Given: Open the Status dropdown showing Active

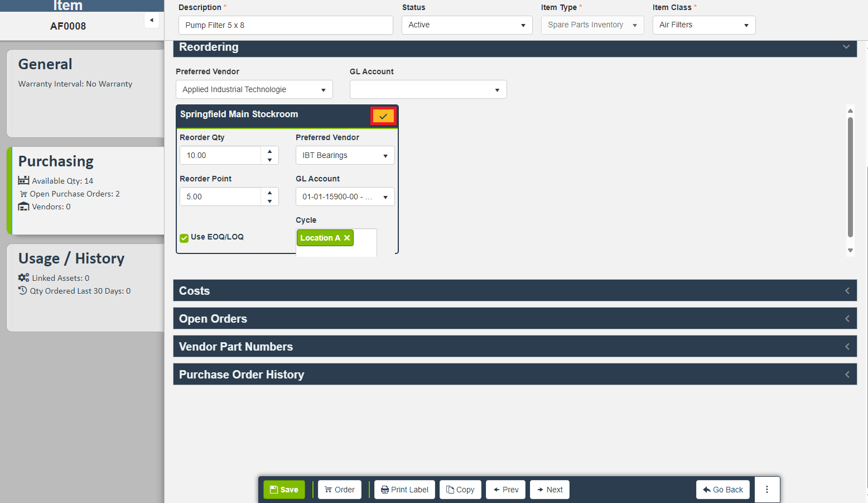Looking at the screenshot, I should click(467, 25).
